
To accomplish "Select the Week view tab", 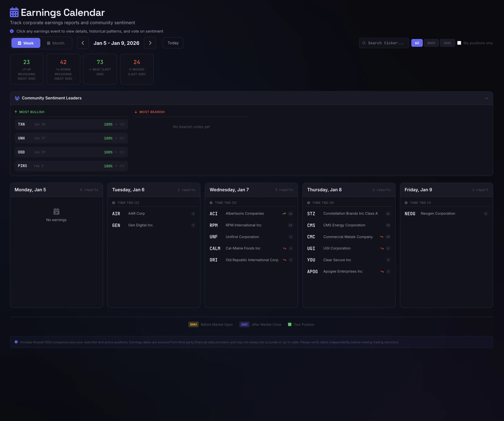I will click(x=26, y=43).
